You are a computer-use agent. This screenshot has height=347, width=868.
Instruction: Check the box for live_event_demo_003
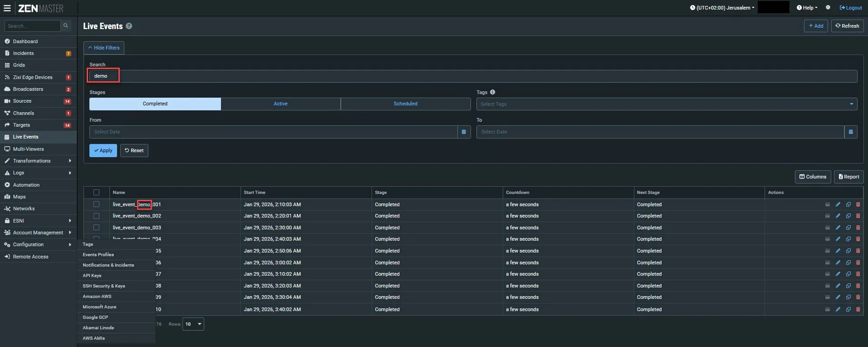[x=96, y=228]
